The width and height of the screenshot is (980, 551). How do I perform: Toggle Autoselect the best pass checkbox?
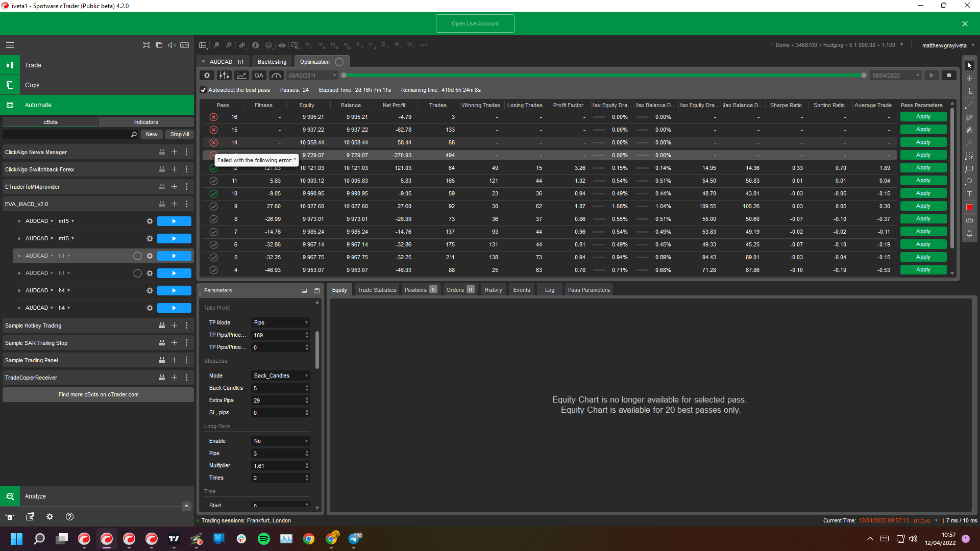coord(203,90)
